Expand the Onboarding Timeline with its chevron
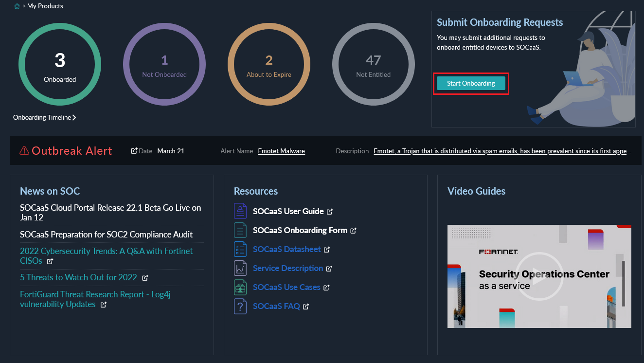This screenshot has width=644, height=363. pyautogui.click(x=74, y=117)
